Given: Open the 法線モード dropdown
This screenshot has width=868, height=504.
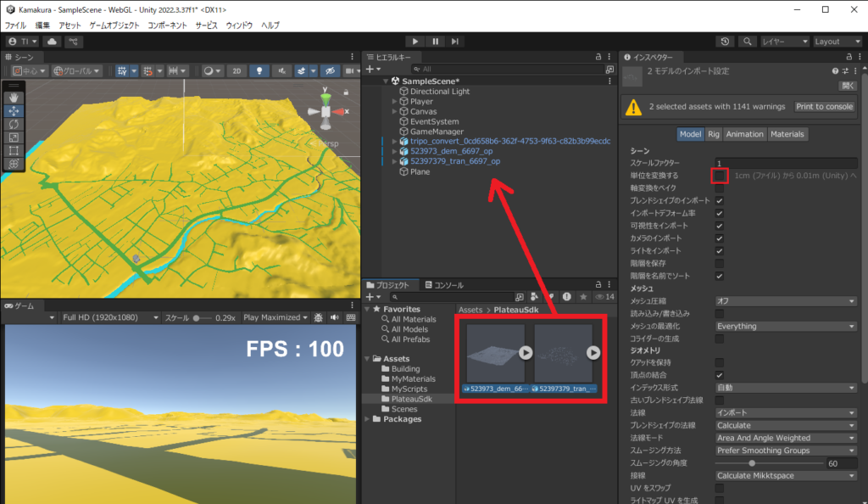Looking at the screenshot, I should [786, 438].
